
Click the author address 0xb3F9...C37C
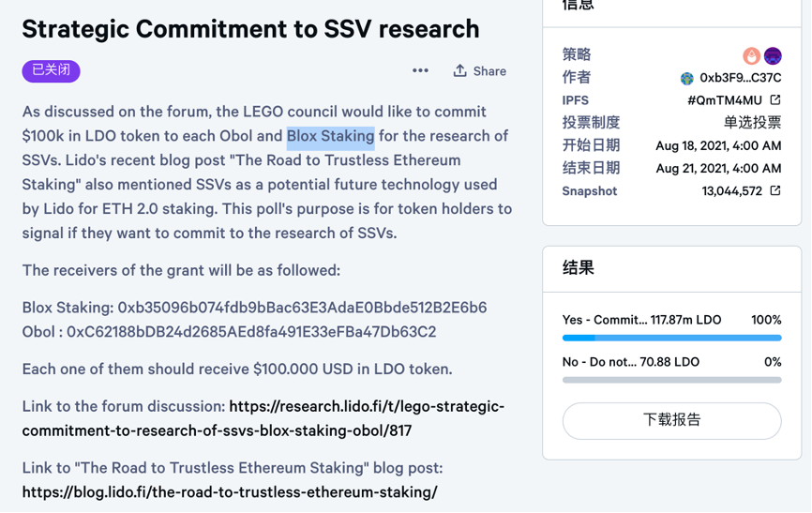click(740, 78)
